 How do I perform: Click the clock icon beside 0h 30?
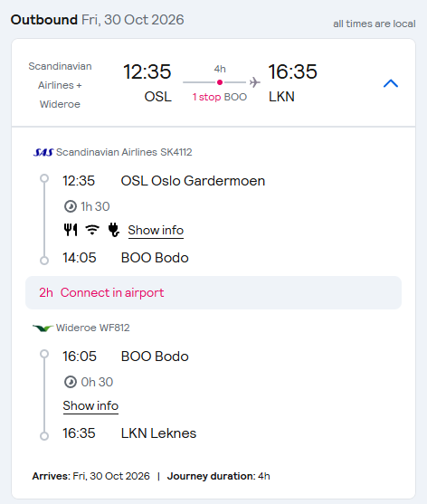[x=71, y=382]
